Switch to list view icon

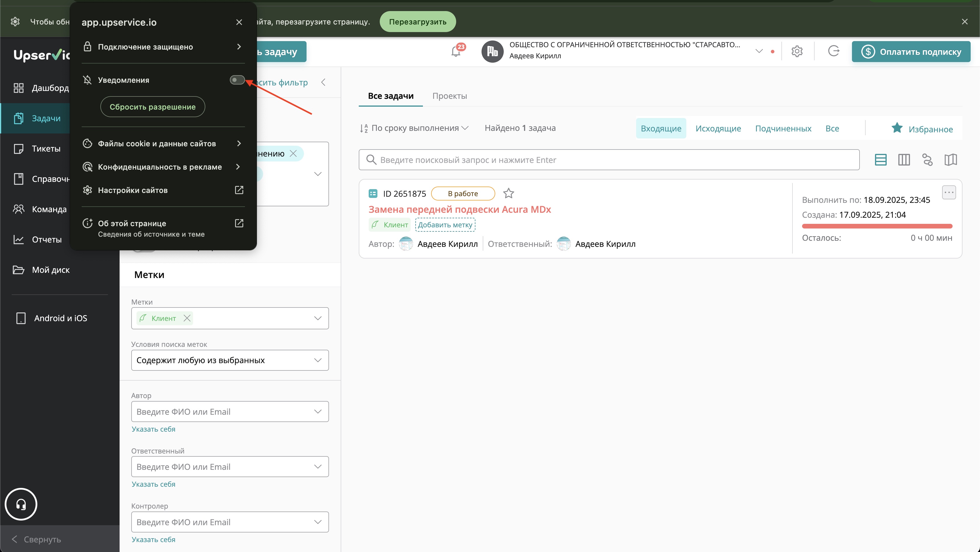pos(880,160)
